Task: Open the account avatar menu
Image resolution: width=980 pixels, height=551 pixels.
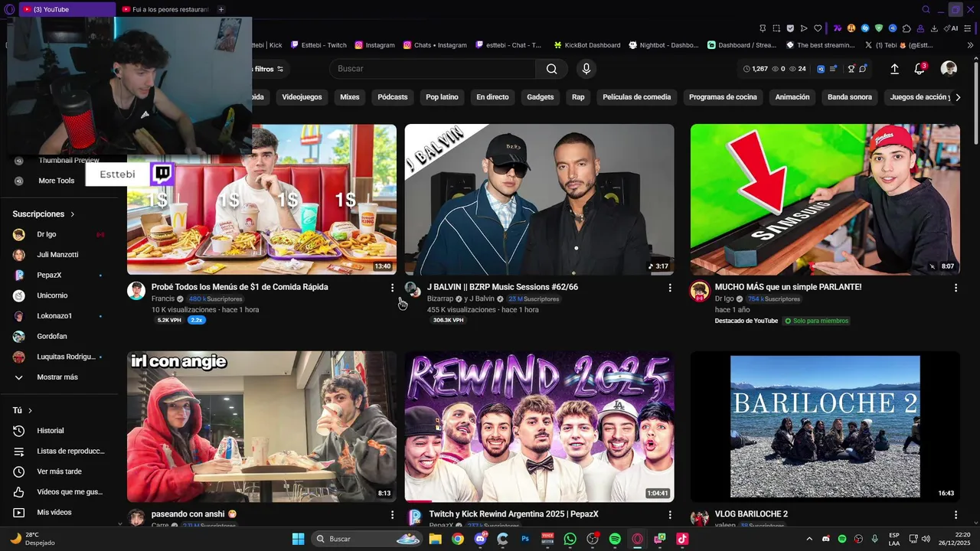Action: (949, 69)
